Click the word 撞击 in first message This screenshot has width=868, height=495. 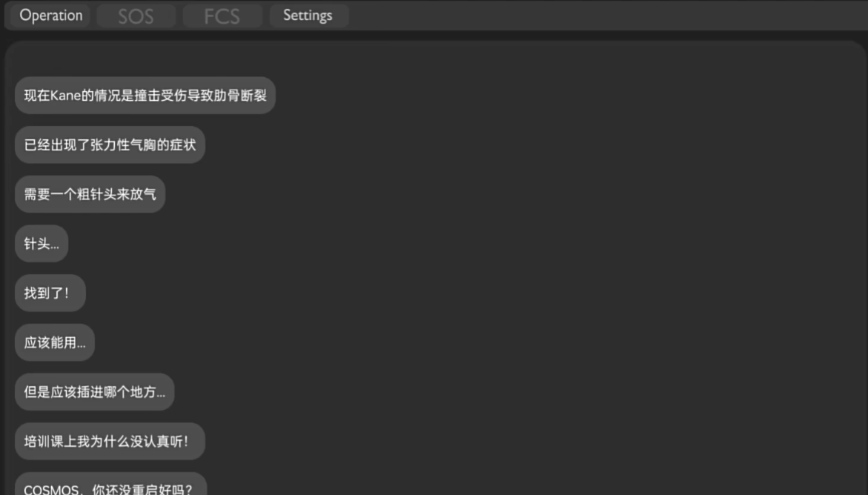pyautogui.click(x=148, y=96)
